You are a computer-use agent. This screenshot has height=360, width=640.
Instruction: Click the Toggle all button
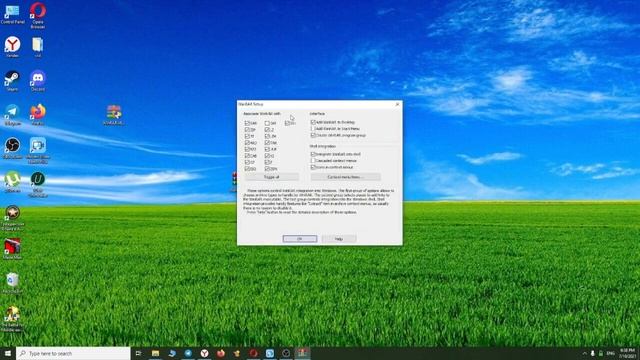coord(272,177)
